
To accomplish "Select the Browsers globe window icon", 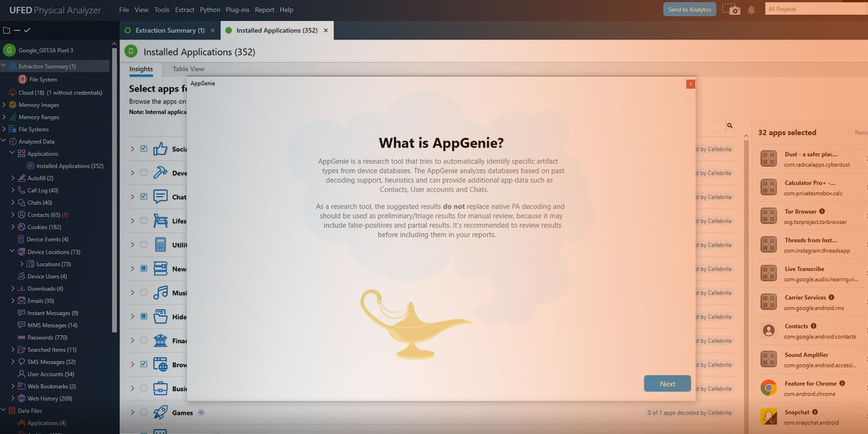I will click(160, 365).
